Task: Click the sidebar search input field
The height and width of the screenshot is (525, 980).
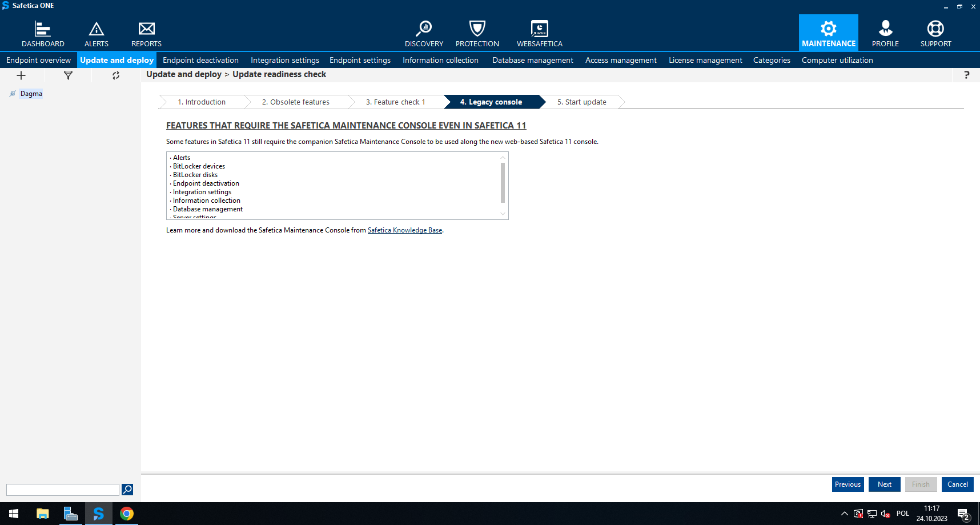Action: [x=63, y=490]
